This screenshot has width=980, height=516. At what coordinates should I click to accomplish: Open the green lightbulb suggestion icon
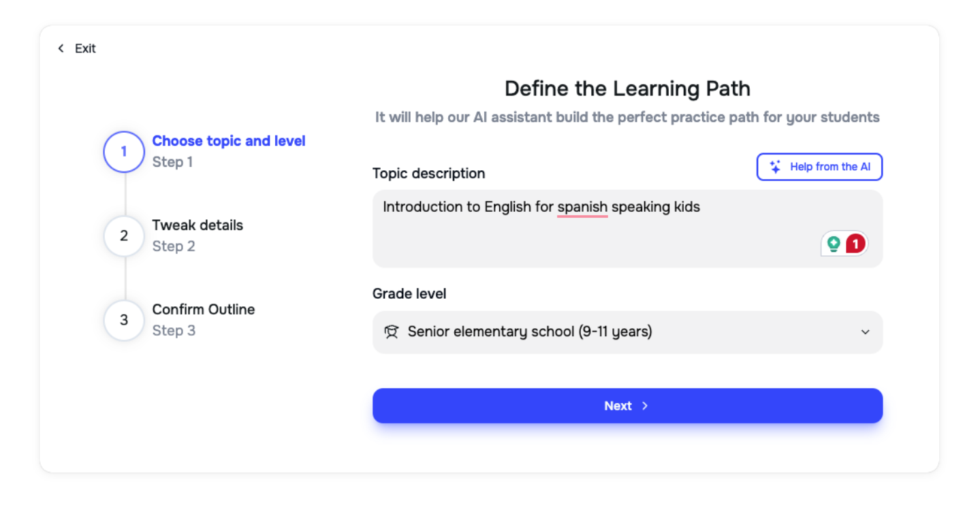835,243
